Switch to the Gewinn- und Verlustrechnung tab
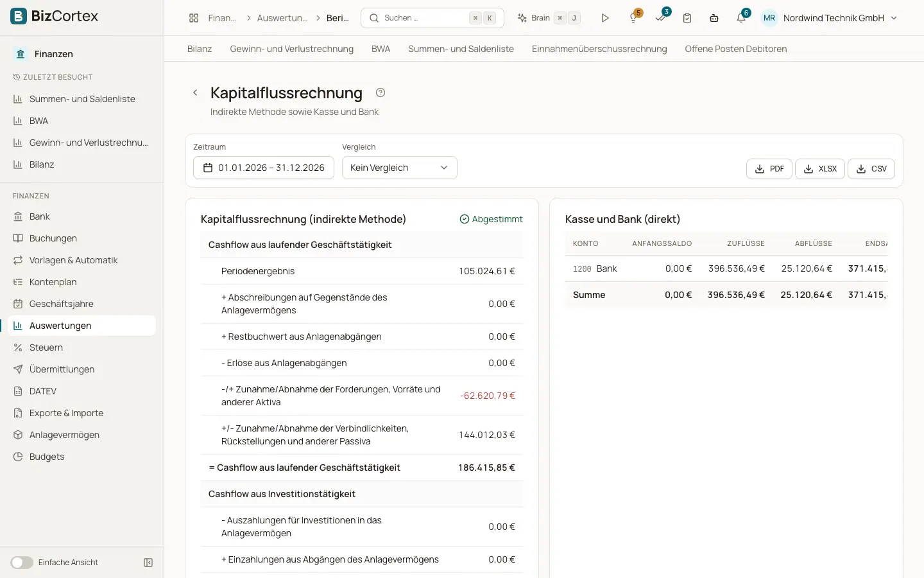924x578 pixels. [x=292, y=49]
